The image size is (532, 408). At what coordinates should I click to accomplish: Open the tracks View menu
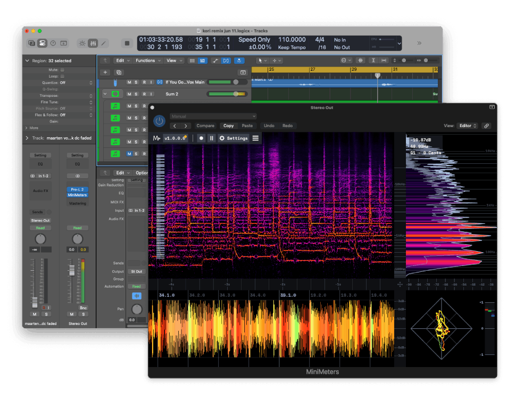[174, 61]
